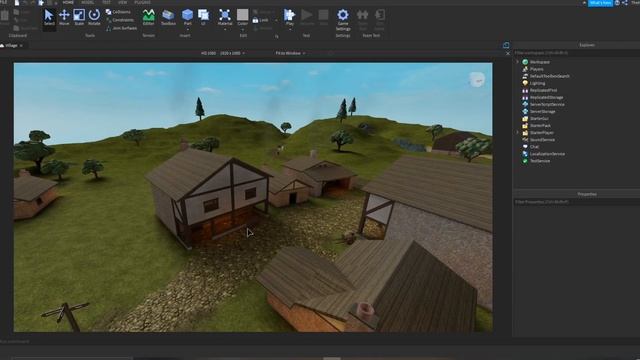The image size is (640, 360).
Task: Open the Fit to Window dropdown
Action: point(290,53)
